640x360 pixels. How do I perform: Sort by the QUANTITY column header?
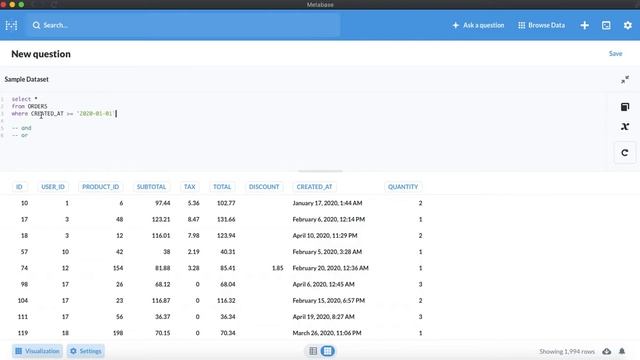pos(403,187)
